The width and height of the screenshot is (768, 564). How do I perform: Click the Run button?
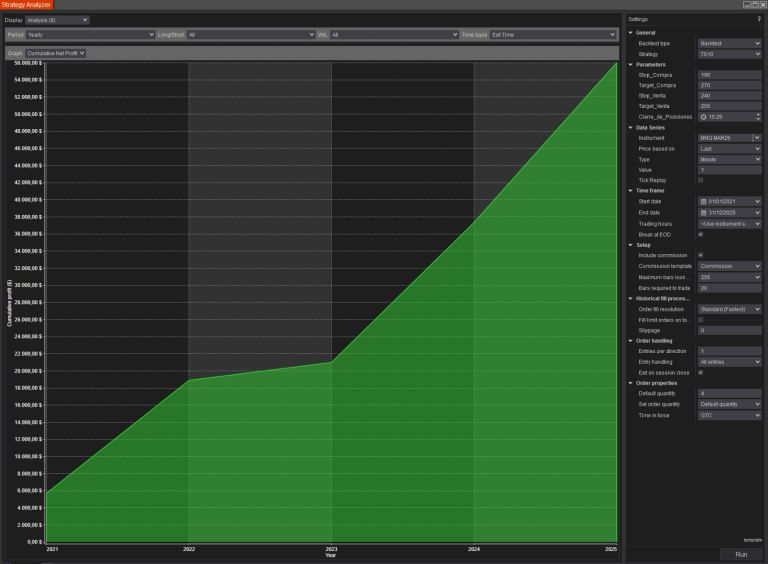[741, 554]
